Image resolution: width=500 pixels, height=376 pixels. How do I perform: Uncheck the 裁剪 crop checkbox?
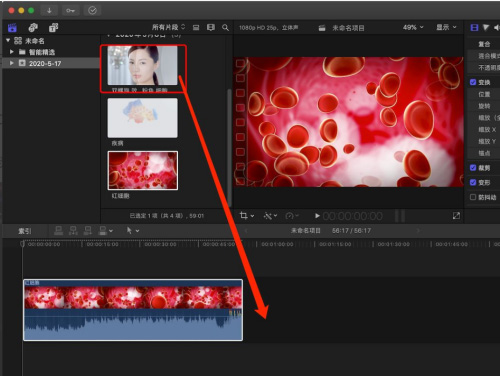(473, 168)
